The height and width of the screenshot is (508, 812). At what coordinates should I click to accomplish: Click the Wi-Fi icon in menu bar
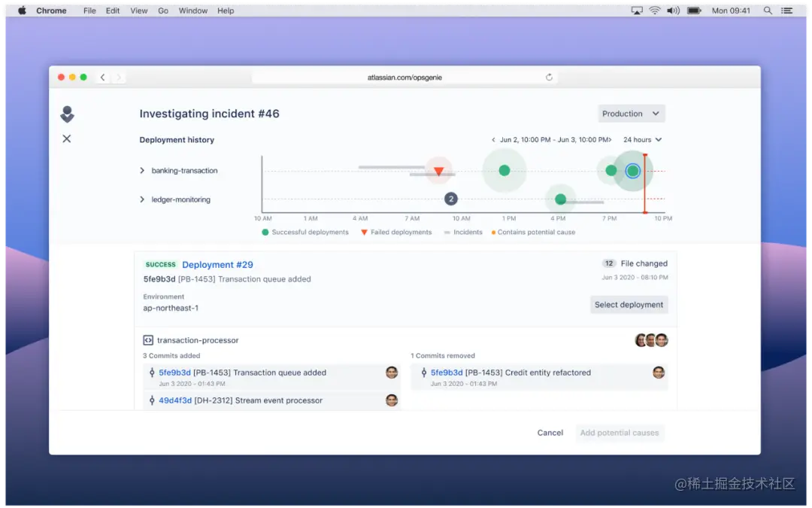[x=655, y=11]
